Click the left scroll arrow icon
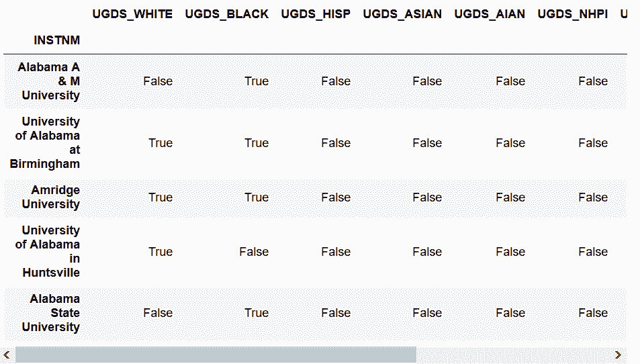The image size is (640, 364). point(7,355)
